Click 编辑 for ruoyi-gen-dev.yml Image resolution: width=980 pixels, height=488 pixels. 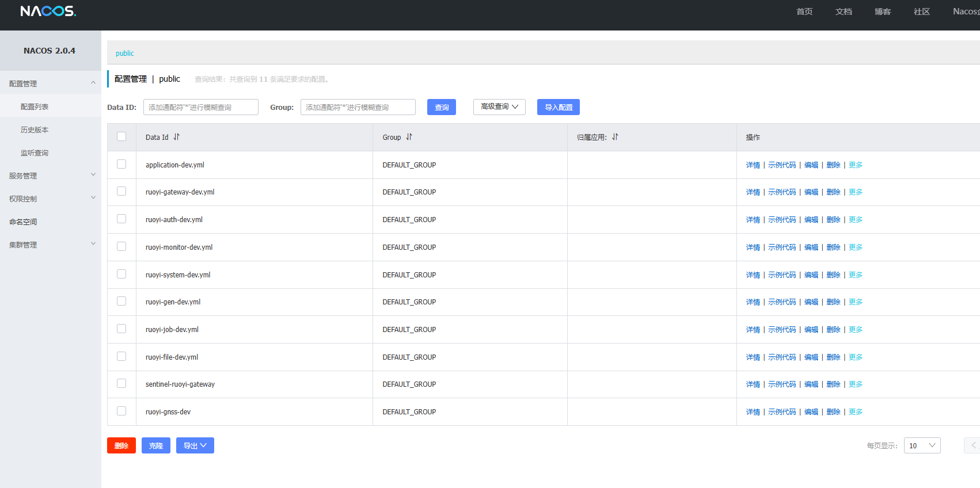[811, 302]
